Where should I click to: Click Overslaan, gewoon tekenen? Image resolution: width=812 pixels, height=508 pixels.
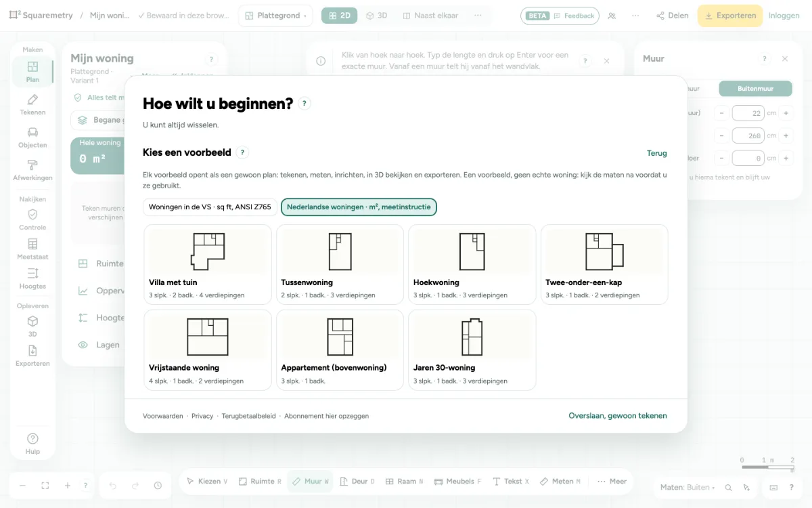click(x=618, y=416)
